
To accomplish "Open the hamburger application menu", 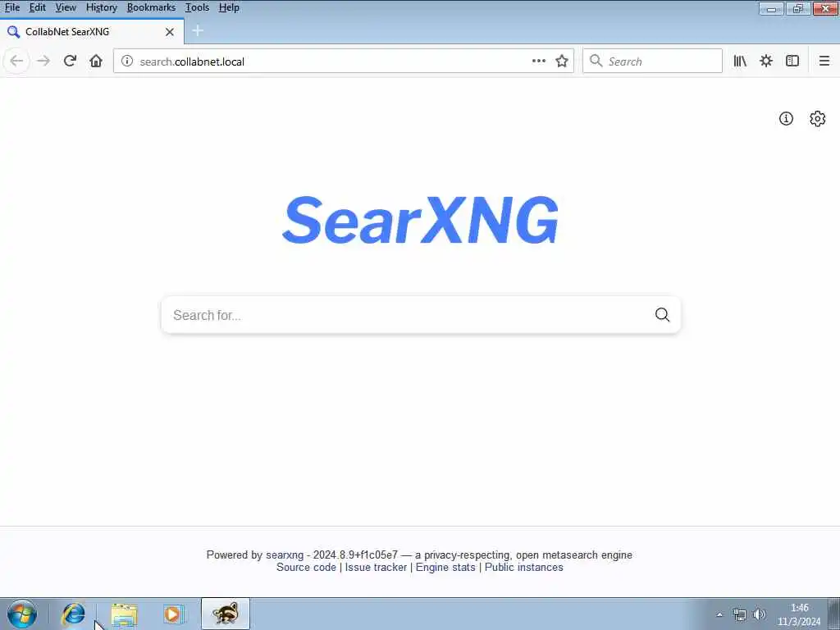I will (824, 61).
